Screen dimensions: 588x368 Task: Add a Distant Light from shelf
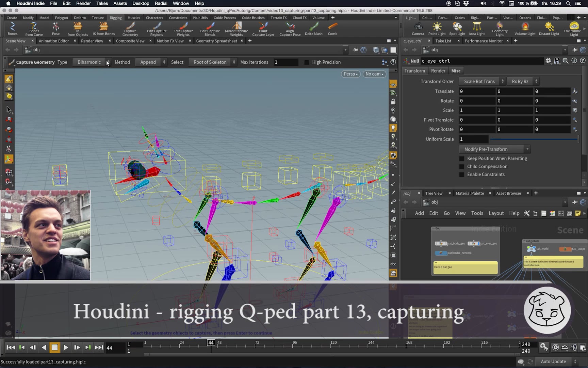(x=549, y=29)
